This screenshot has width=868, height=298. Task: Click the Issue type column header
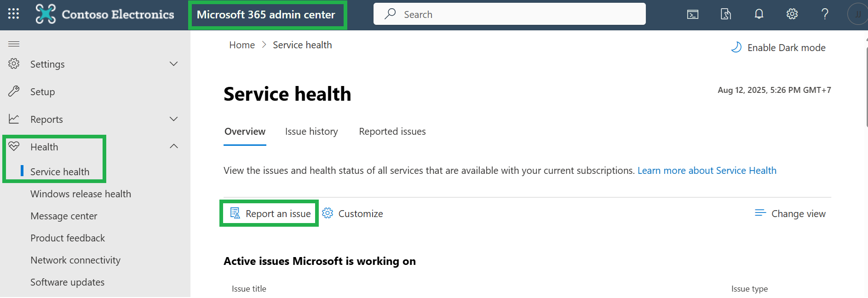pos(749,289)
